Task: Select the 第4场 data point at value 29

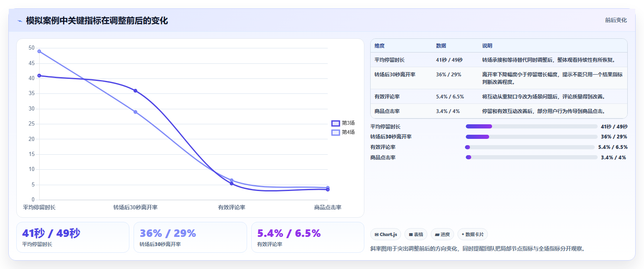Action: pos(135,112)
